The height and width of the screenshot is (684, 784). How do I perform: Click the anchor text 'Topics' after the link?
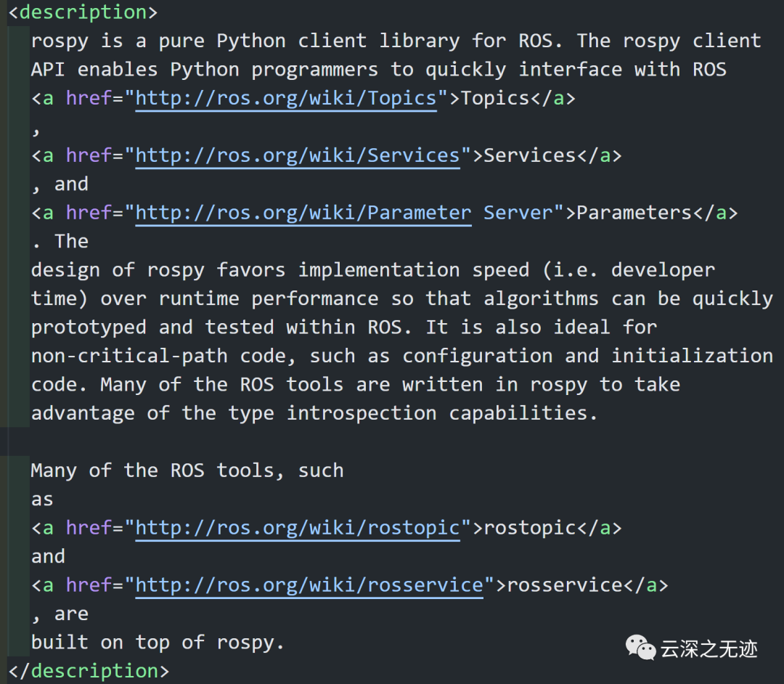tap(494, 99)
